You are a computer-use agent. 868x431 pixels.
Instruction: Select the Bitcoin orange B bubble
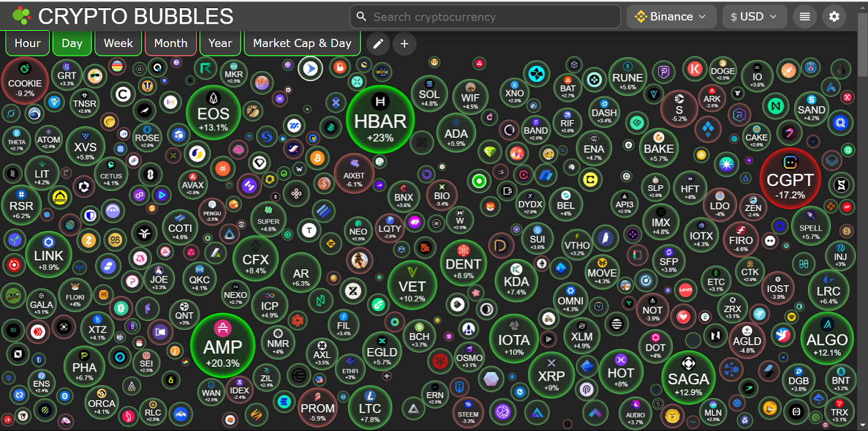point(317,159)
